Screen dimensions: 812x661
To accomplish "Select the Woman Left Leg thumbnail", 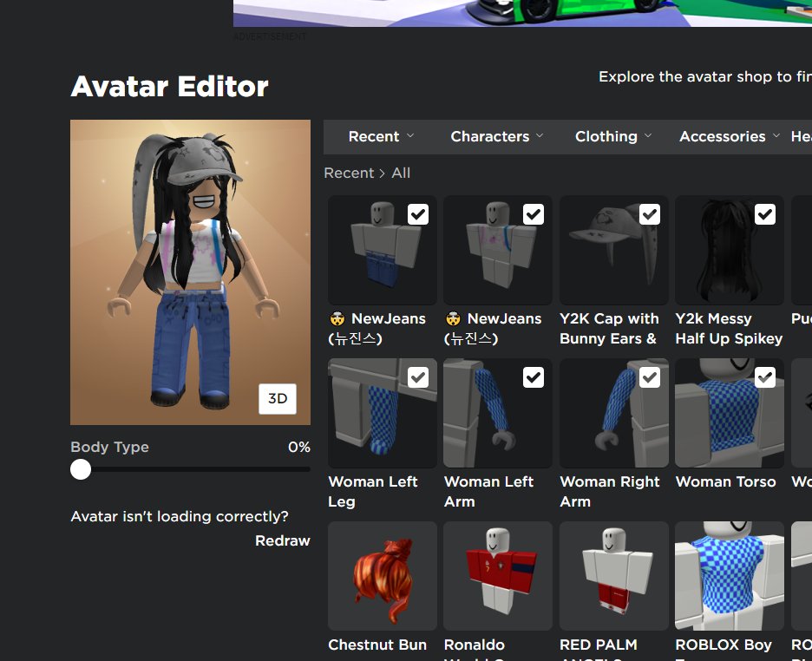I will (383, 413).
